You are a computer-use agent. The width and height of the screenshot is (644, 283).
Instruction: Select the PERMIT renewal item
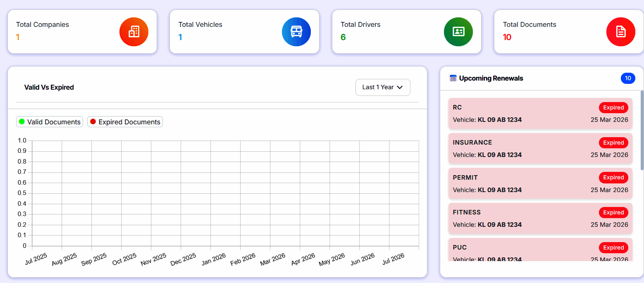coord(540,183)
